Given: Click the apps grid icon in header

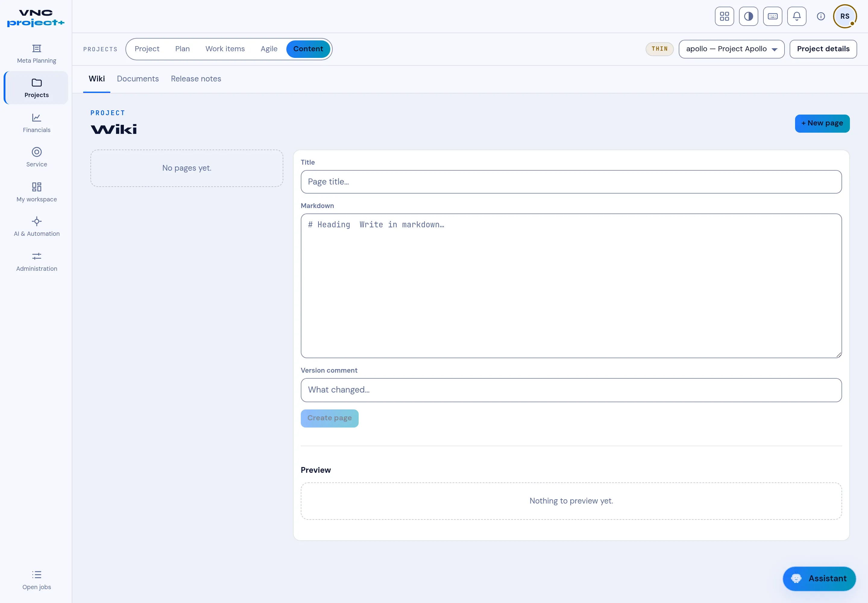Looking at the screenshot, I should pos(724,16).
